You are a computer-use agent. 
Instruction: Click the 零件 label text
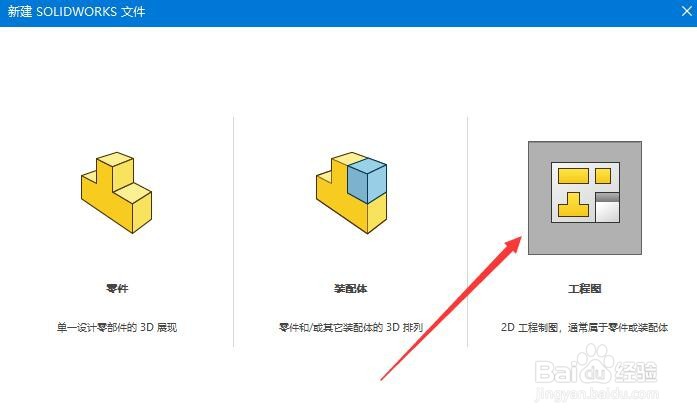pyautogui.click(x=117, y=289)
